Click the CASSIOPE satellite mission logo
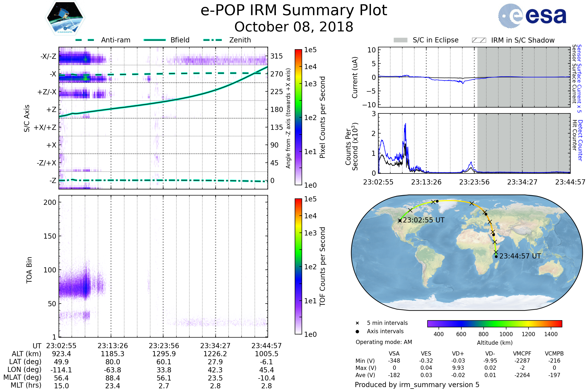 (65, 18)
